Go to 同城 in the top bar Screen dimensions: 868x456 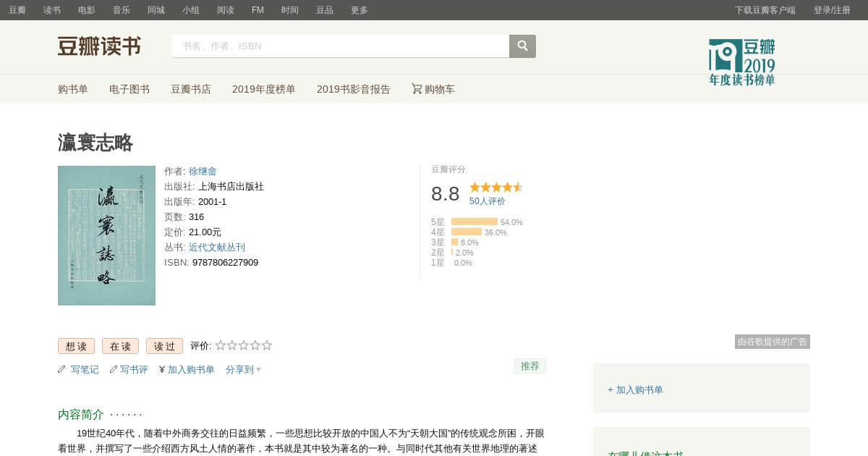(x=156, y=10)
